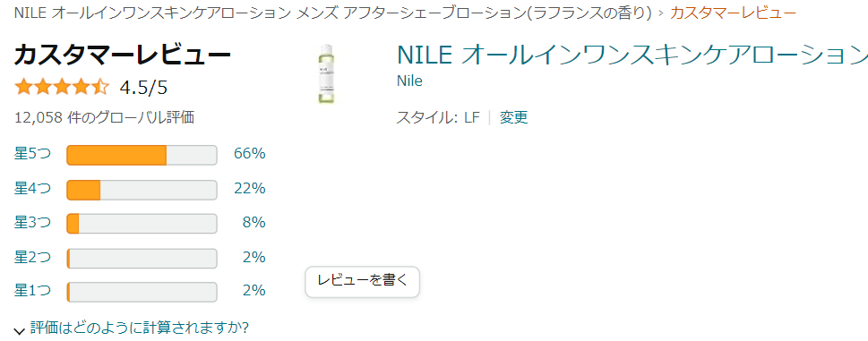This screenshot has height=341, width=868.
Task: Click the レビューを書く button
Action: (363, 281)
